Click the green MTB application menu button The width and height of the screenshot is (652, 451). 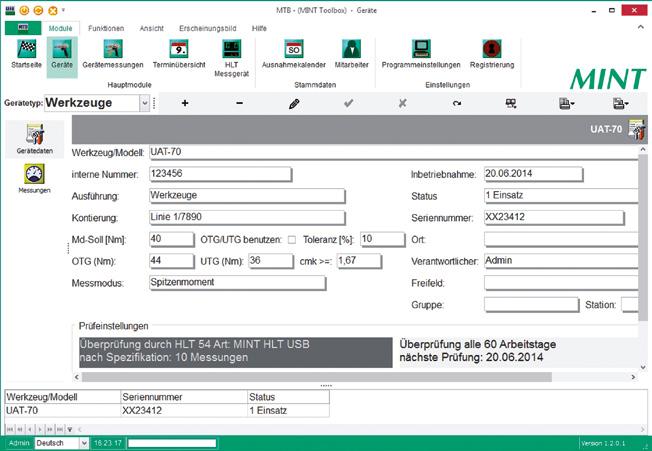coord(23,28)
